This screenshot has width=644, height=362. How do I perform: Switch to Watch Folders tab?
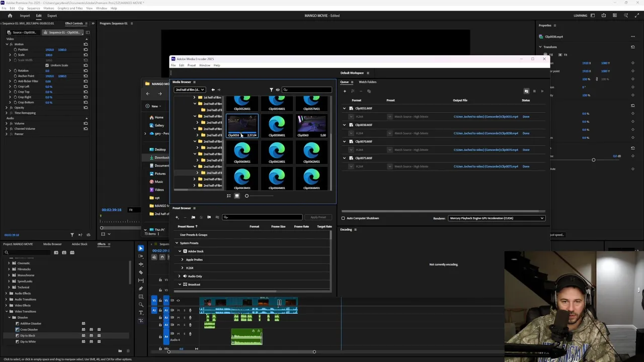tap(368, 82)
